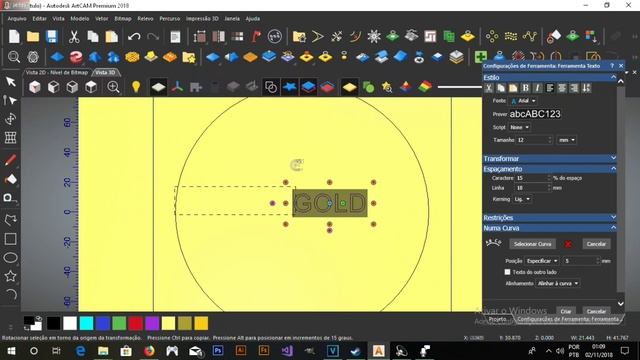Save the model using floppy icon

coord(51,37)
